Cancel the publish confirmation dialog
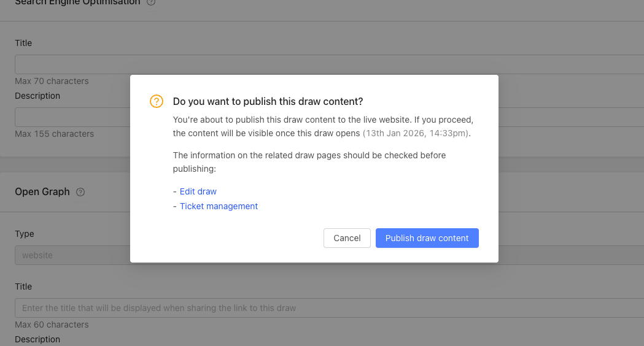The width and height of the screenshot is (644, 346). click(x=347, y=238)
